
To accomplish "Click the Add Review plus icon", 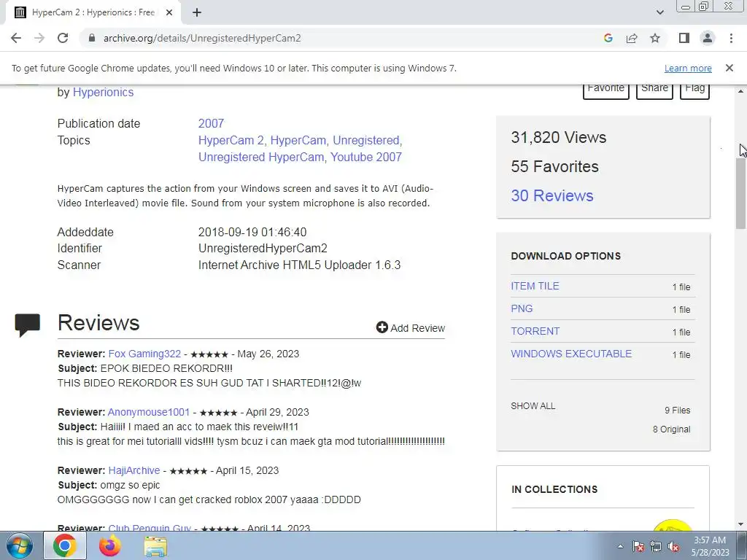I will coord(382,327).
